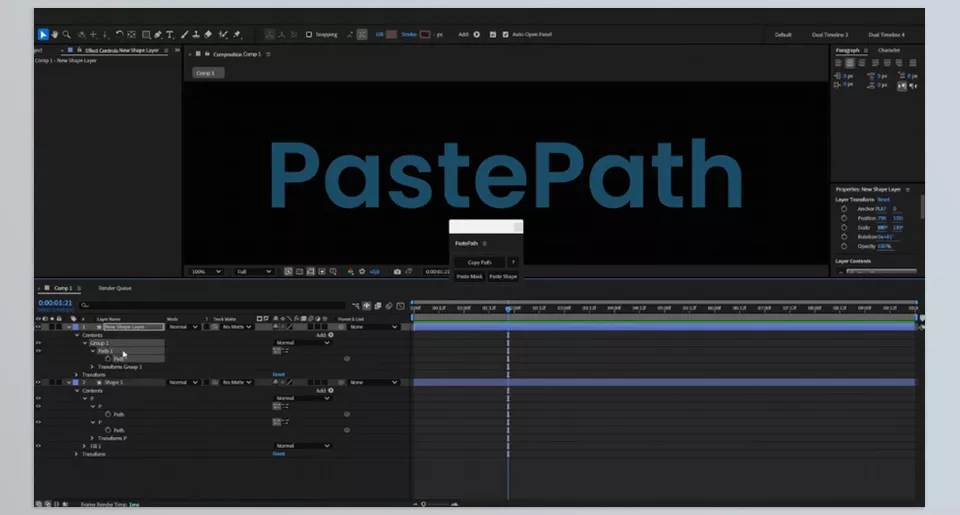Open blend Mode dropdown for New Shape Layer
960x515 pixels.
(183, 327)
